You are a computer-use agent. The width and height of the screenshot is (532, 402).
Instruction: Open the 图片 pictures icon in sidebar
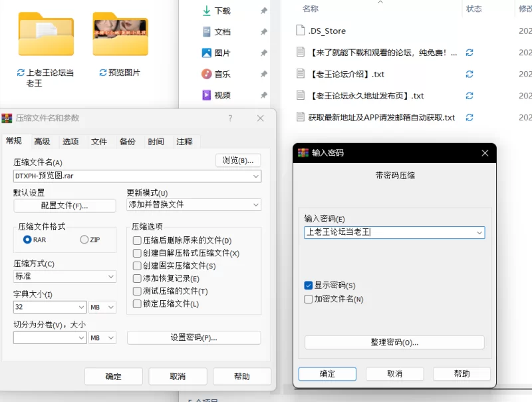207,53
